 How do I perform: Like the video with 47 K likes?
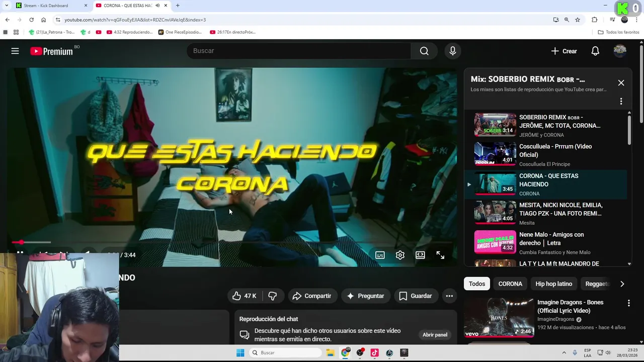pyautogui.click(x=245, y=296)
